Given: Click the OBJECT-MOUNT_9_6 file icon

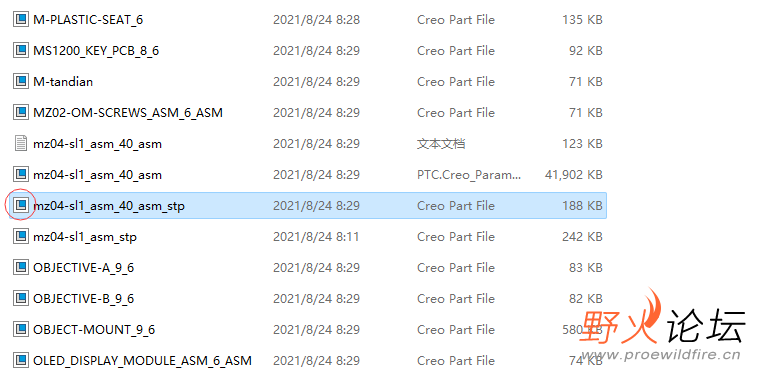Looking at the screenshot, I should pos(20,330).
